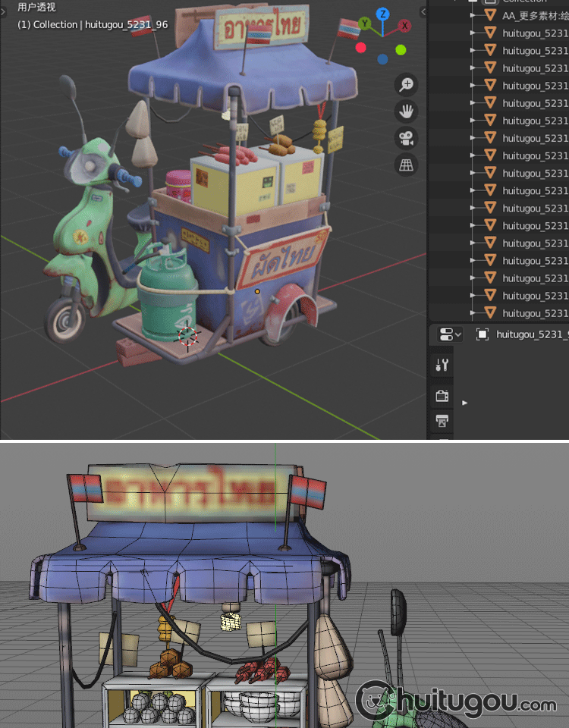Click the orange mesh icon beside AA_更多素材
This screenshot has height=728, width=569.
point(490,15)
